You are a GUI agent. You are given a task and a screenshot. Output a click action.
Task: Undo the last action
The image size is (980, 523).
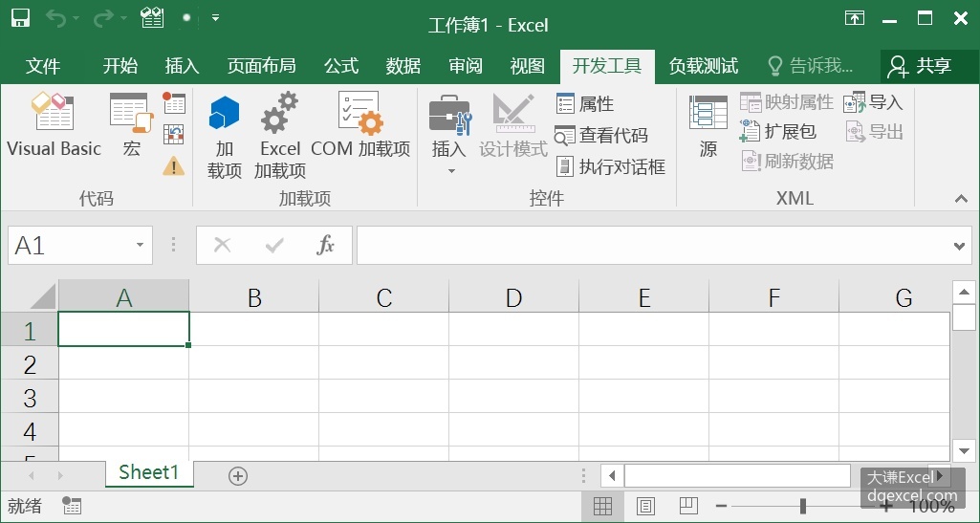55,19
